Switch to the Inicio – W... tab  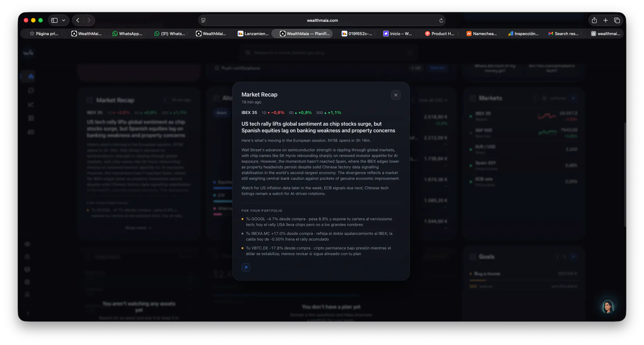pos(397,34)
